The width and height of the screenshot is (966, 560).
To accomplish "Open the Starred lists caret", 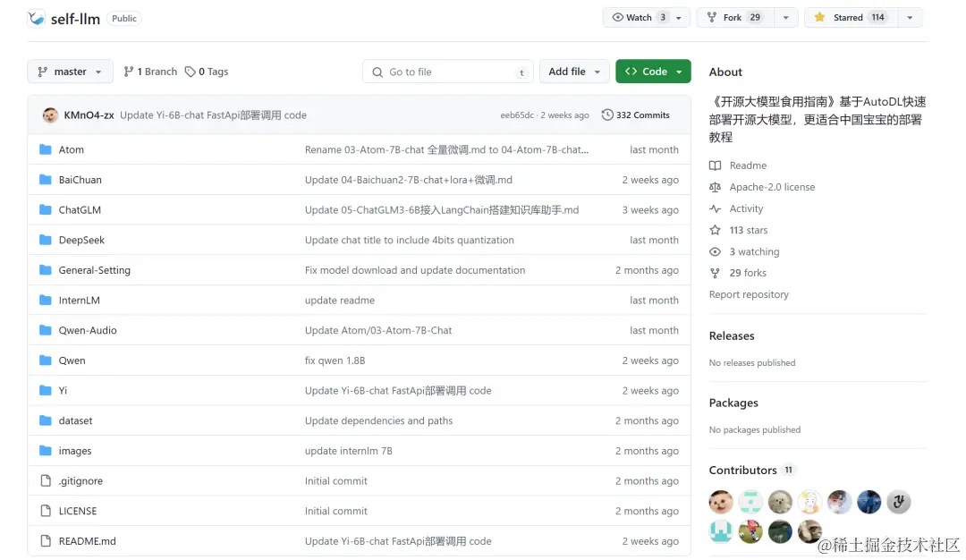I will pos(910,18).
